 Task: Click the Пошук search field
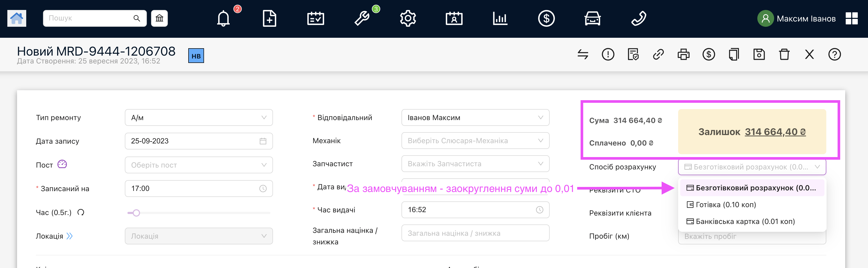coord(89,18)
